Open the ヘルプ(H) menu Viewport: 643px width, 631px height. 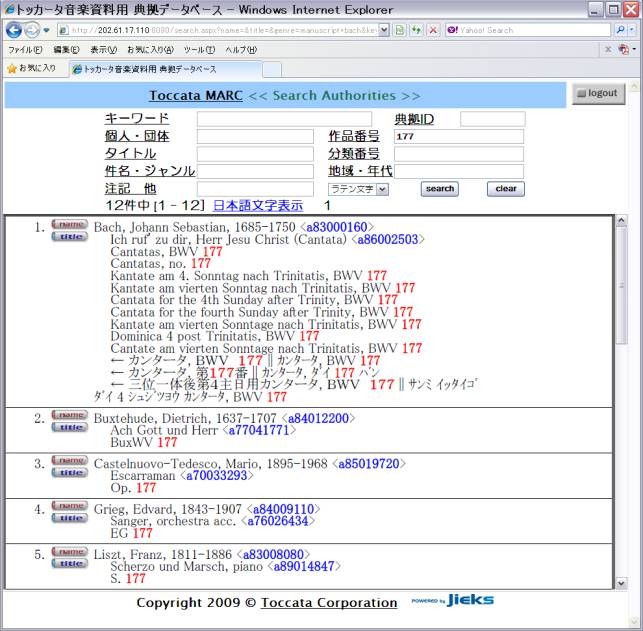click(241, 50)
